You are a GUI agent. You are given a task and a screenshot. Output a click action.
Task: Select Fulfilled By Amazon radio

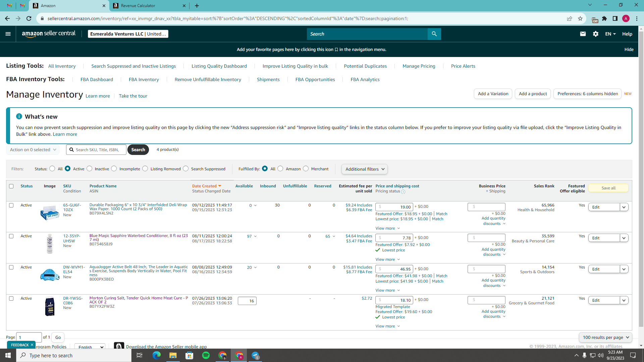pyautogui.click(x=280, y=169)
